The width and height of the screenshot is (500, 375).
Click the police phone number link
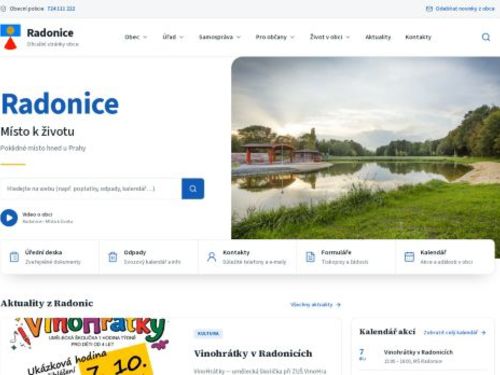[61, 9]
